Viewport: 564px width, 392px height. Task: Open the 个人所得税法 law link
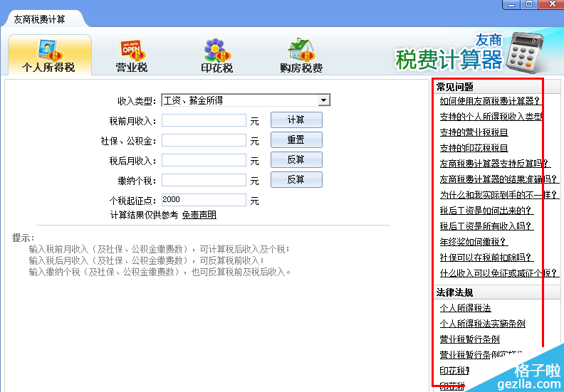click(465, 308)
